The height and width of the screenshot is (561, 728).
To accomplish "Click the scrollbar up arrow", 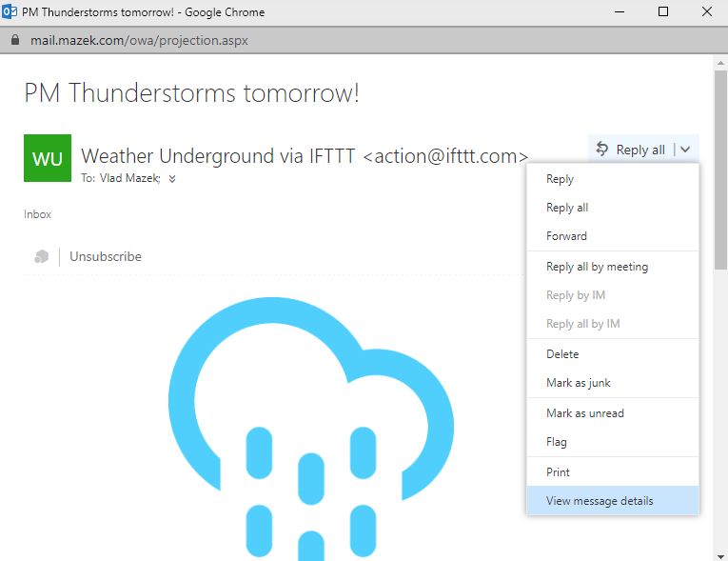I will pos(720,62).
